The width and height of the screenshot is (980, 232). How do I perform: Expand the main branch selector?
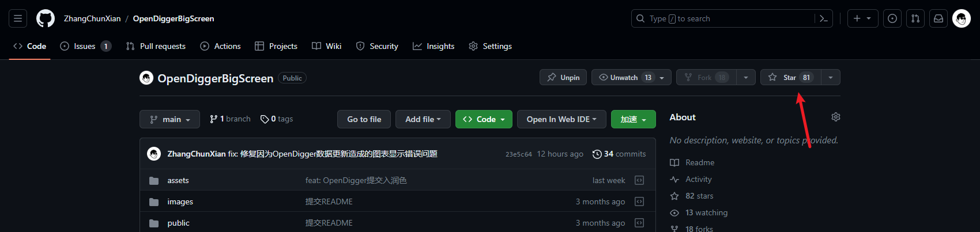tap(169, 119)
